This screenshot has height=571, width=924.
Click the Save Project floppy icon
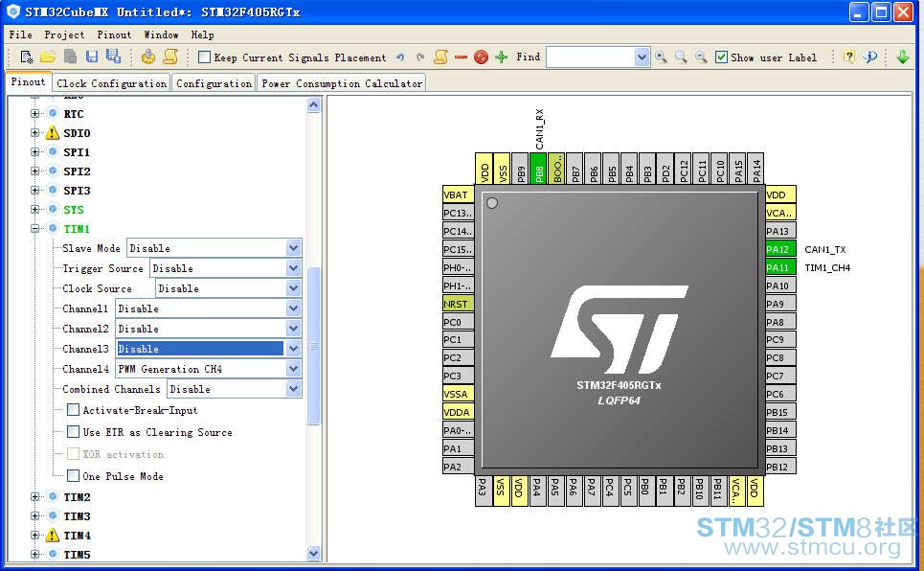coord(91,57)
